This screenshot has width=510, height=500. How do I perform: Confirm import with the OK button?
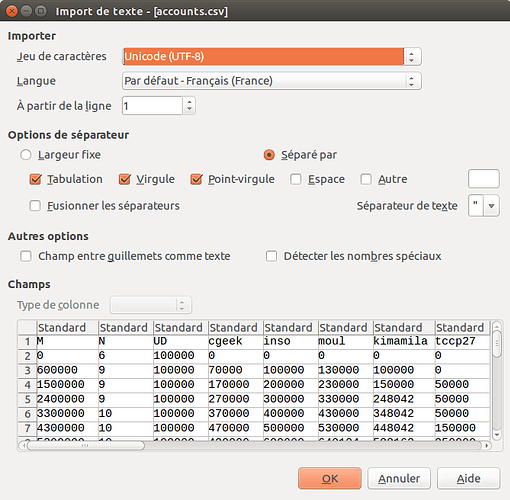(330, 479)
